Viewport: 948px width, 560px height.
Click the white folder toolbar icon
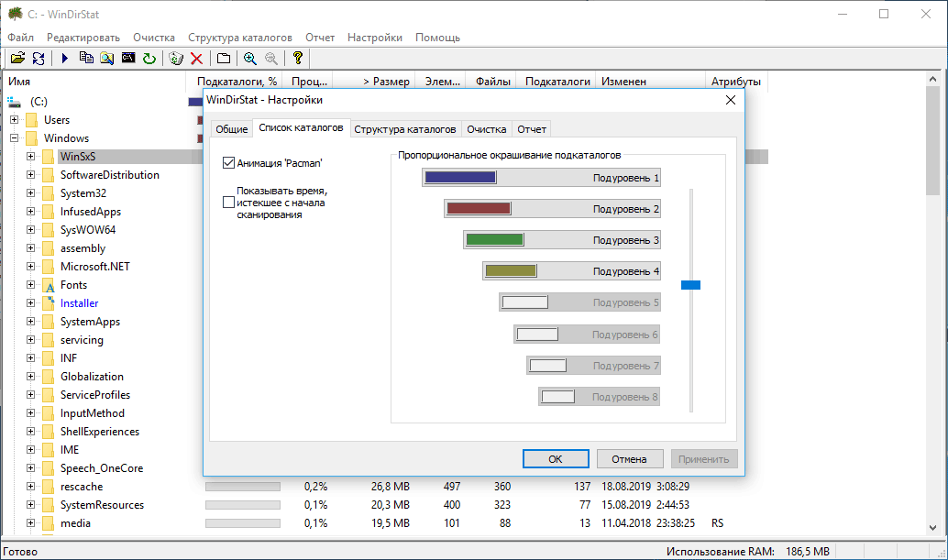pyautogui.click(x=224, y=58)
